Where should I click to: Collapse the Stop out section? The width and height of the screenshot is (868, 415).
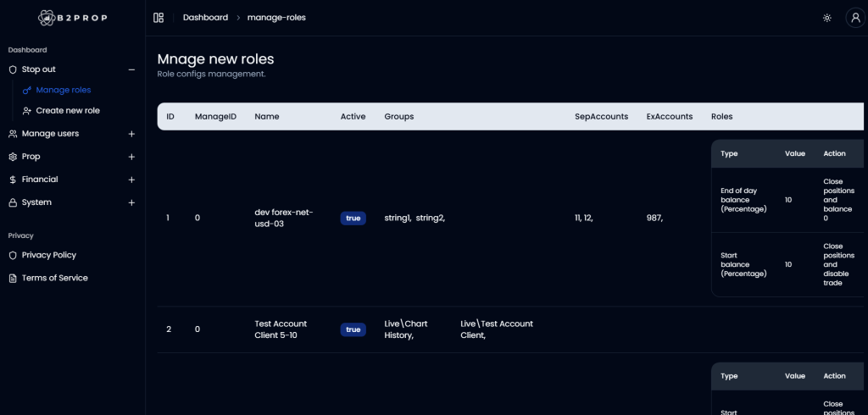131,69
